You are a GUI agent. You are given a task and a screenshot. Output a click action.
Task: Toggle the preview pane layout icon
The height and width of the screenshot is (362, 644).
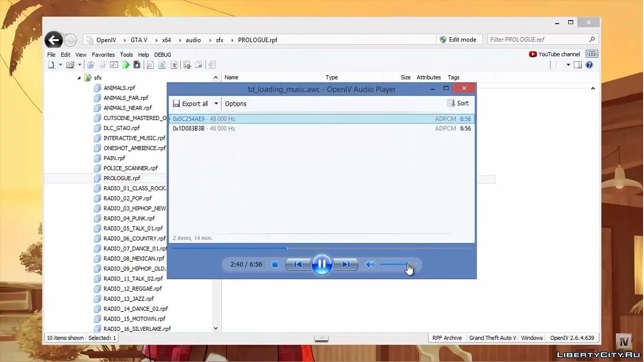click(x=577, y=65)
